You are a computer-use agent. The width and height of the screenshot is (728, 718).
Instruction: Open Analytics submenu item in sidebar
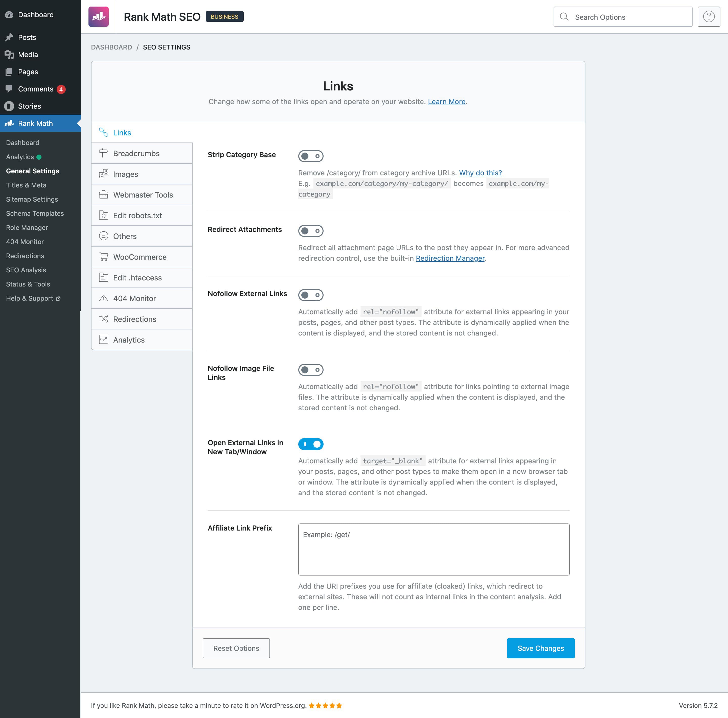pos(20,157)
